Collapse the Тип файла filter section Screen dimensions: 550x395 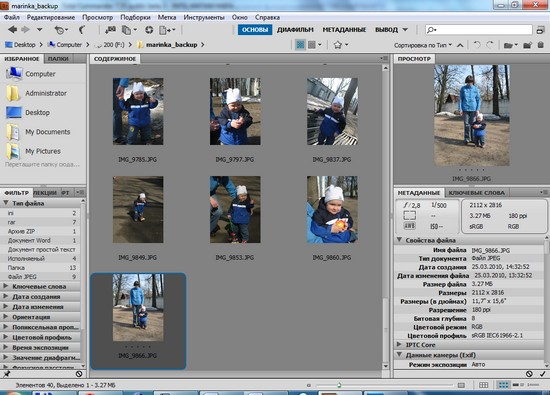[x=6, y=203]
